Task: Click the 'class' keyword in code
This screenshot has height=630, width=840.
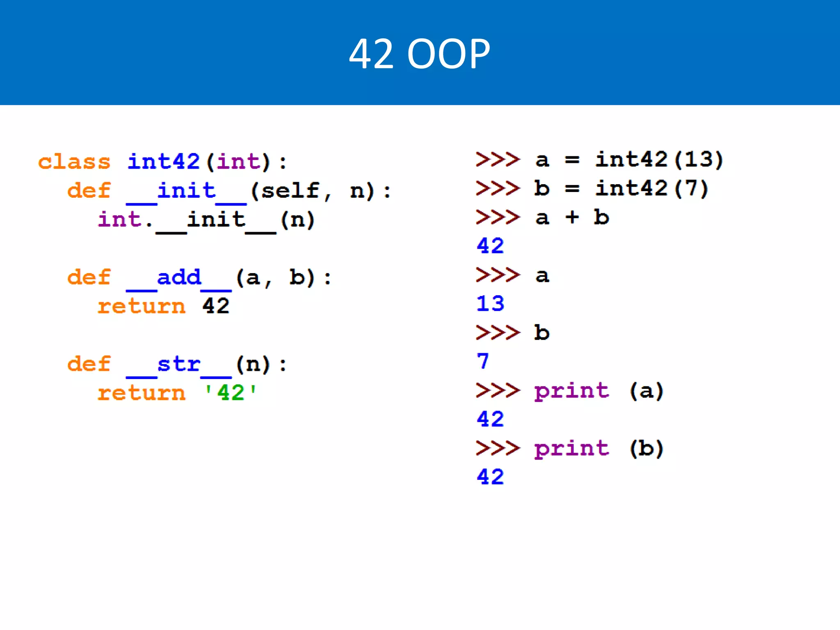Action: click(x=74, y=161)
